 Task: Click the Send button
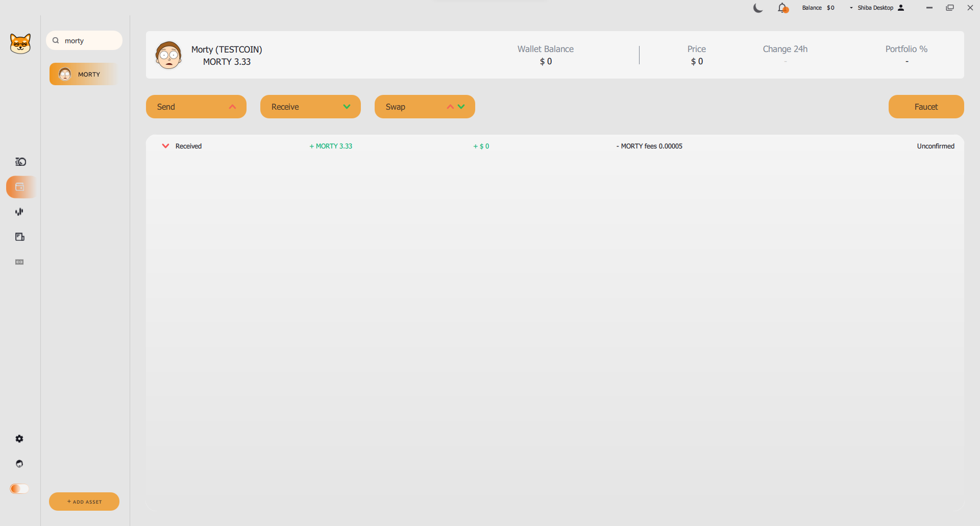(196, 107)
